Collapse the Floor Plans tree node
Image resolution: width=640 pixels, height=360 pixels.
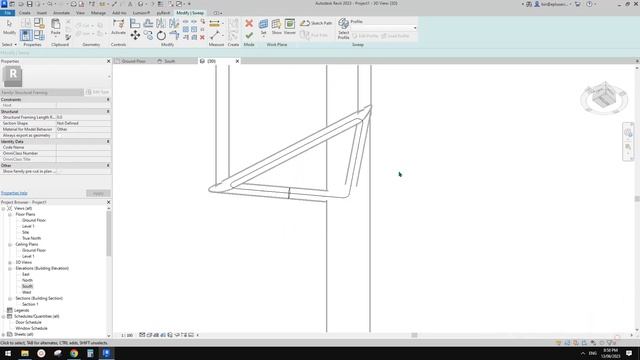(x=10, y=214)
